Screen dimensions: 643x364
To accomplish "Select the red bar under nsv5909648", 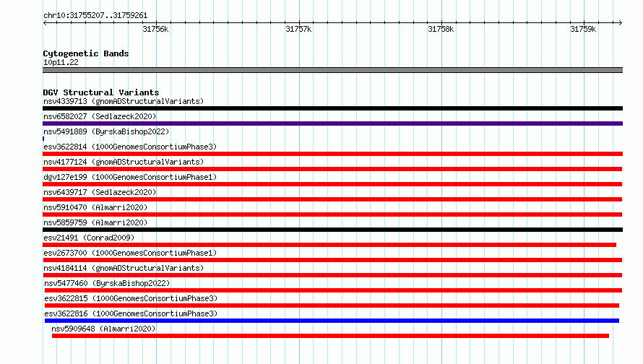I will tap(330, 336).
